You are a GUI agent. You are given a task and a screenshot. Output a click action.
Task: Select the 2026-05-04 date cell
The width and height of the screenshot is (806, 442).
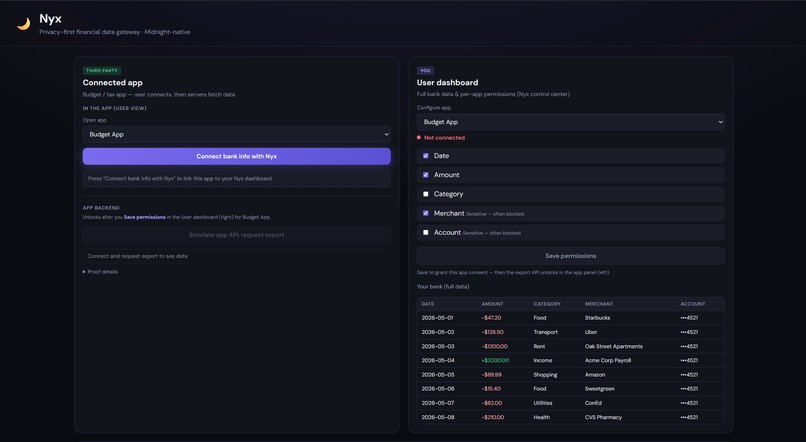tap(438, 360)
